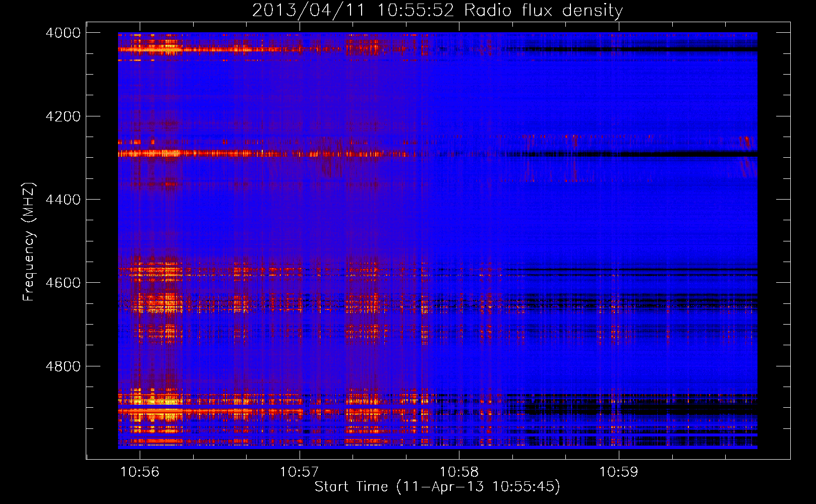Click the plot title '2013/04/11 10:55:52 Radio flux density'
816x504 pixels.
tap(437, 10)
